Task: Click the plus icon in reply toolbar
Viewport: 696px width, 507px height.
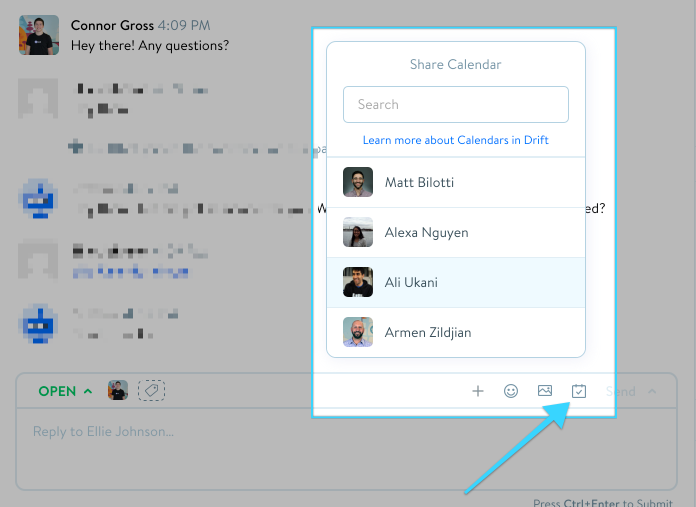Action: tap(478, 391)
